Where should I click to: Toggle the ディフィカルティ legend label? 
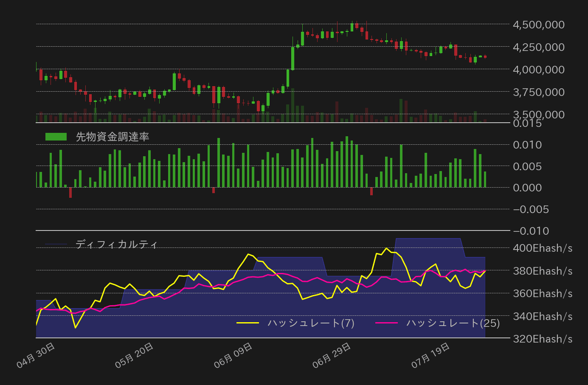click(116, 244)
